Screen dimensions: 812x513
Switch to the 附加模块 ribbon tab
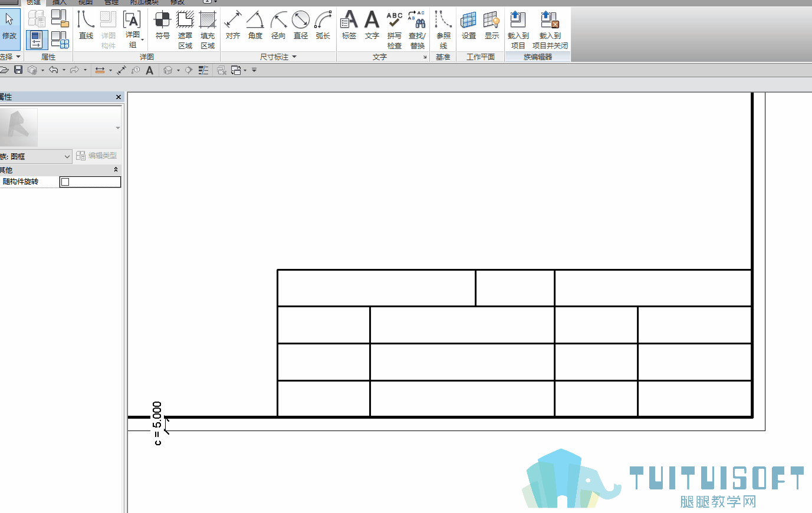pyautogui.click(x=144, y=3)
